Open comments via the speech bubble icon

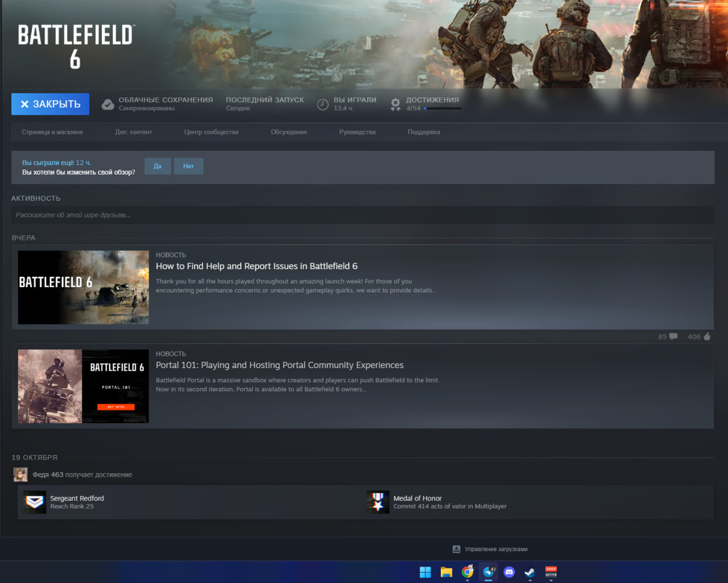673,337
